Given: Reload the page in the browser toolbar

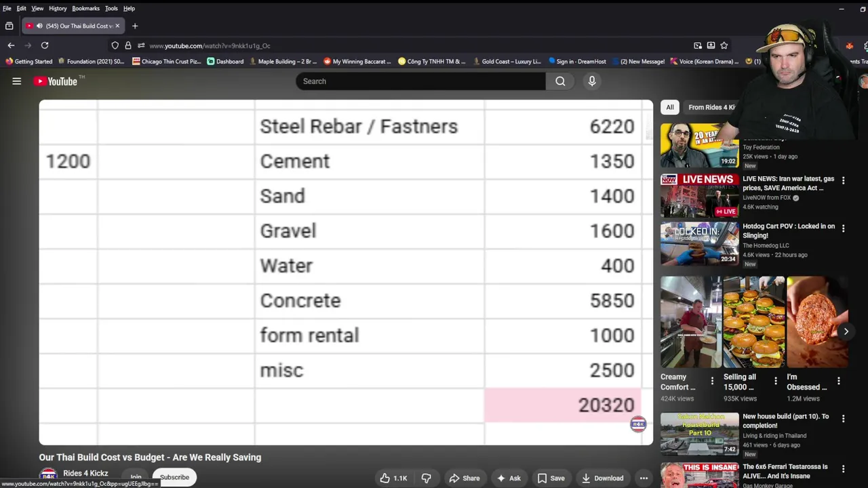Looking at the screenshot, I should tap(45, 45).
